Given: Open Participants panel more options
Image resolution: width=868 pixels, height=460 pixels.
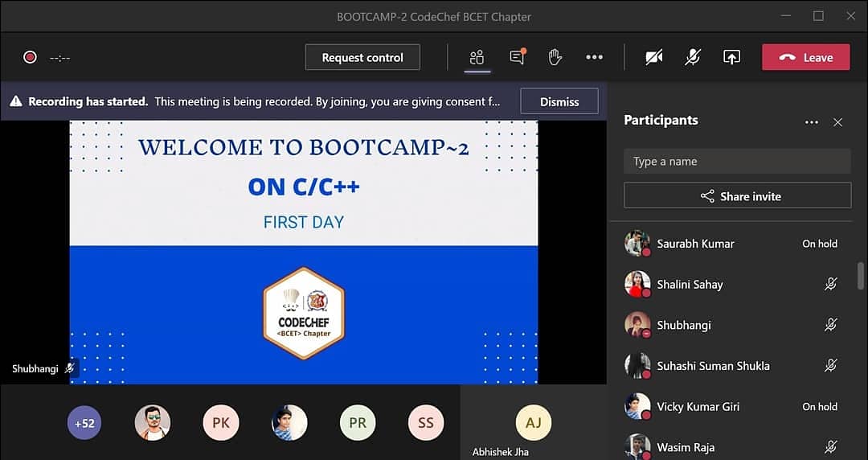Looking at the screenshot, I should (x=812, y=122).
